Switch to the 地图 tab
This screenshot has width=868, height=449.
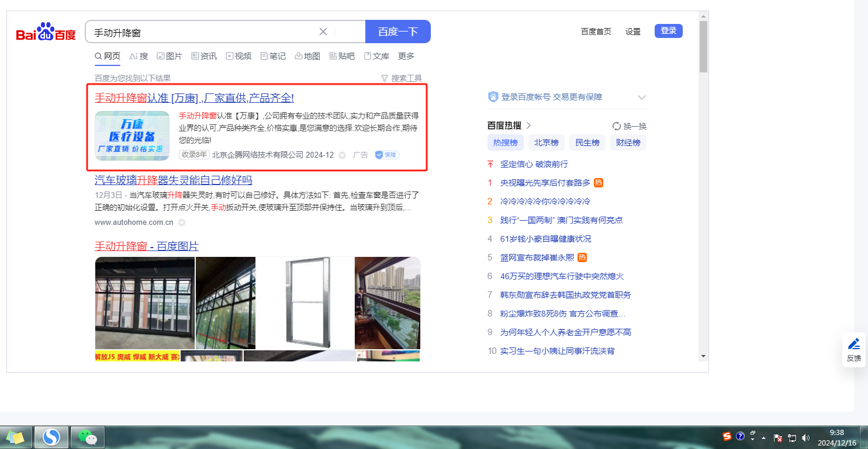[x=307, y=56]
